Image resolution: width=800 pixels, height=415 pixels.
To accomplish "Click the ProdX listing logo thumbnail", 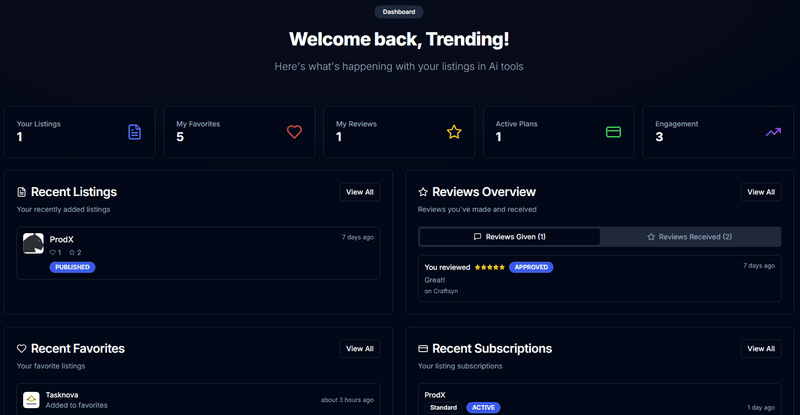I will [x=33, y=243].
